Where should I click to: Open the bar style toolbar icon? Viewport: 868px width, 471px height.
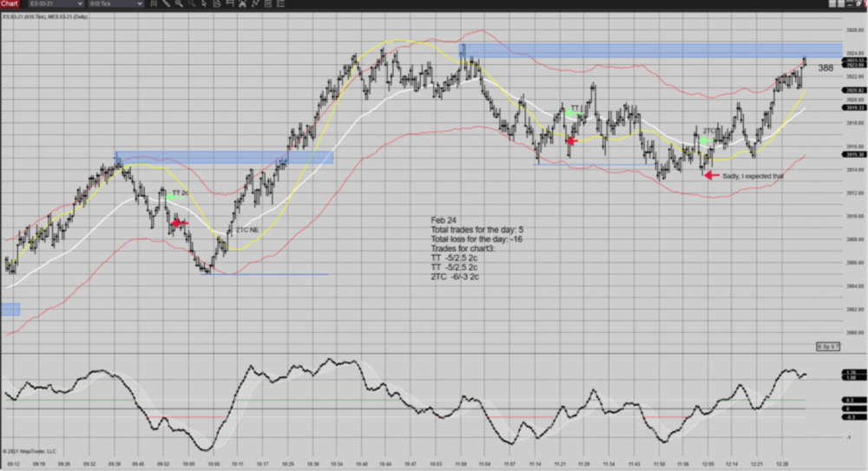pos(155,4)
